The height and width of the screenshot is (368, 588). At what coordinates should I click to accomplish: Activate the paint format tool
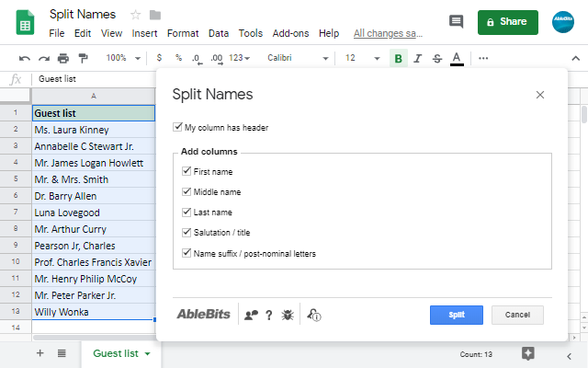pos(83,58)
